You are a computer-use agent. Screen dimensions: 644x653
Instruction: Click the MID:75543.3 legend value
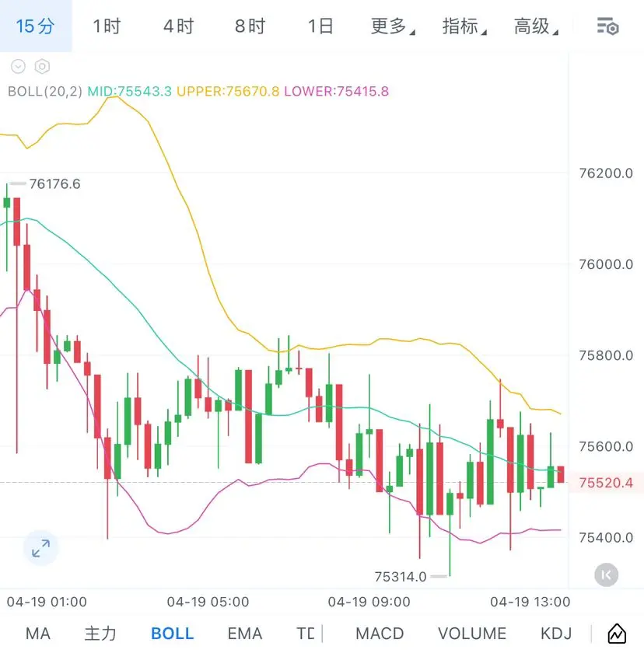[129, 91]
